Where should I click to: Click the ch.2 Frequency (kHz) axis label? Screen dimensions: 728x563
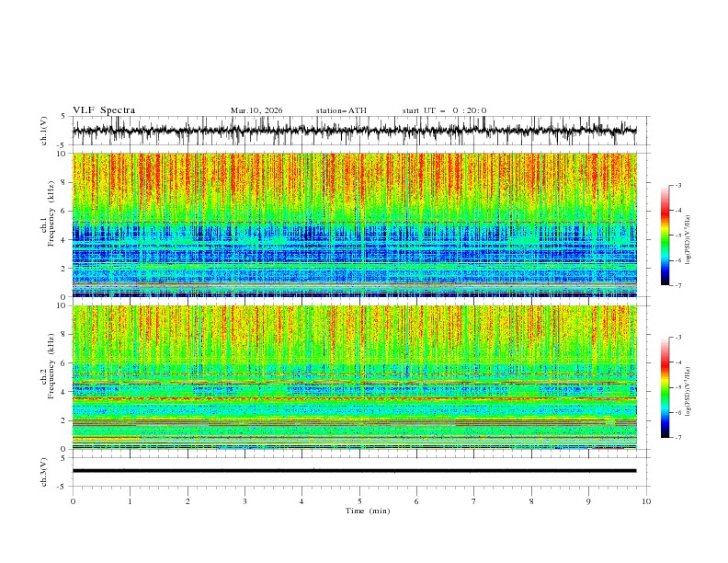(x=48, y=366)
